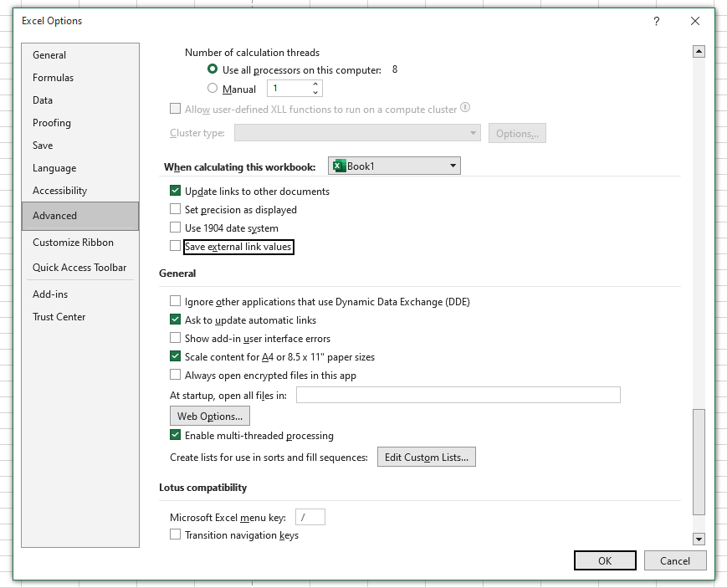Uncheck Ask to update automatic links
Viewport: 727px width, 588px height.
[176, 320]
